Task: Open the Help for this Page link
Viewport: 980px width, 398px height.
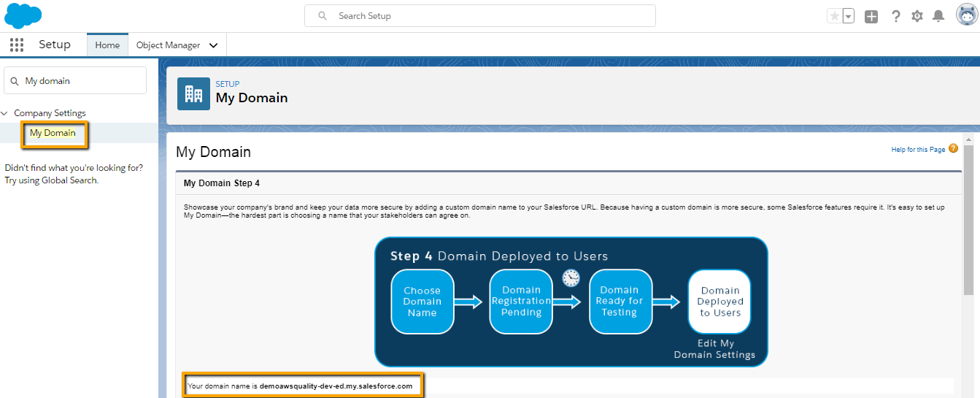Action: point(918,150)
